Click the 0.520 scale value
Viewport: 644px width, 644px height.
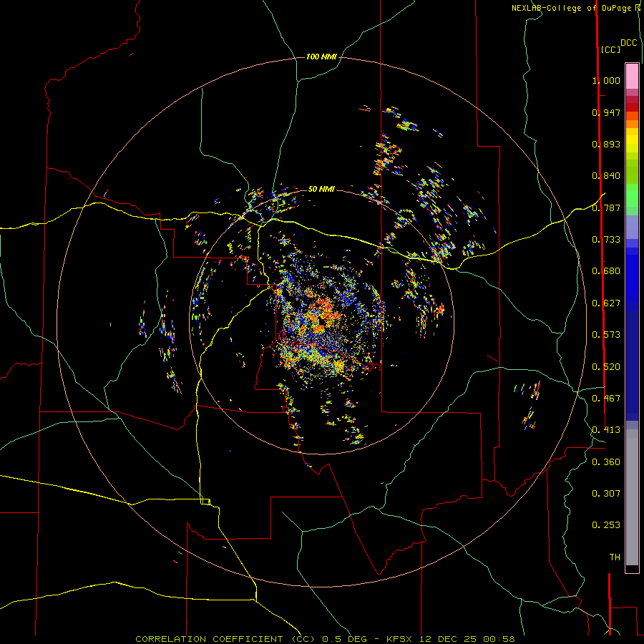click(606, 367)
